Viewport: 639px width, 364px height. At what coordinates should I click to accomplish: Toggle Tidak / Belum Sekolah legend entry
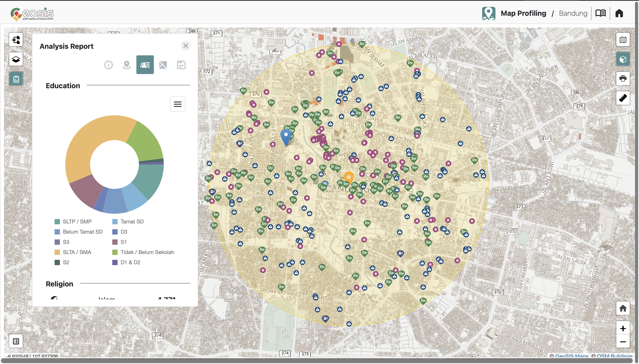tap(143, 252)
